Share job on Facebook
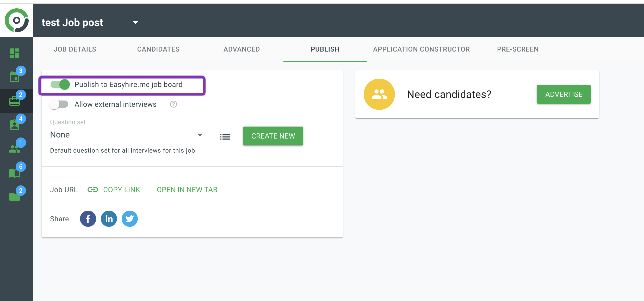The image size is (644, 301). tap(88, 219)
